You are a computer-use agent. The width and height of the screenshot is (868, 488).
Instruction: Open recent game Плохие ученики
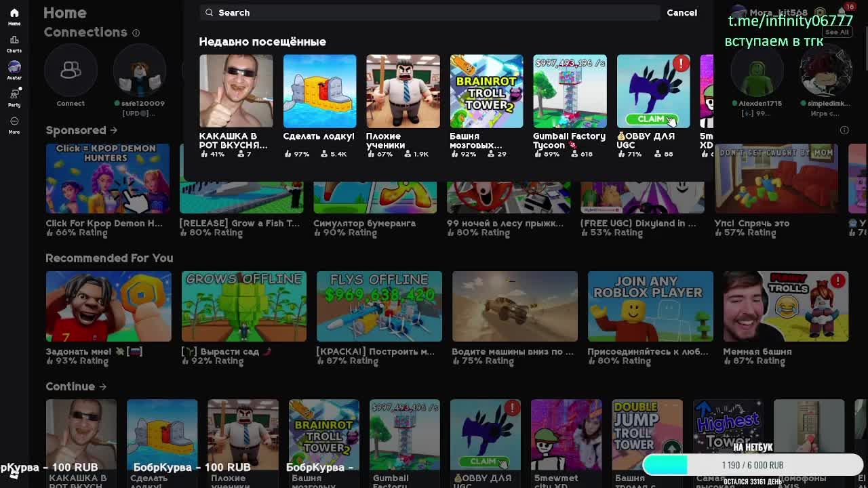(x=403, y=91)
